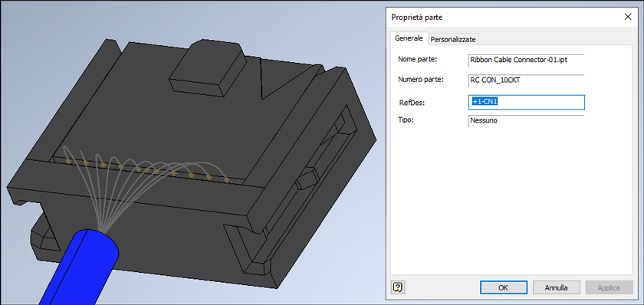Confirm with the OK button
The height and width of the screenshot is (305, 644).
click(504, 288)
